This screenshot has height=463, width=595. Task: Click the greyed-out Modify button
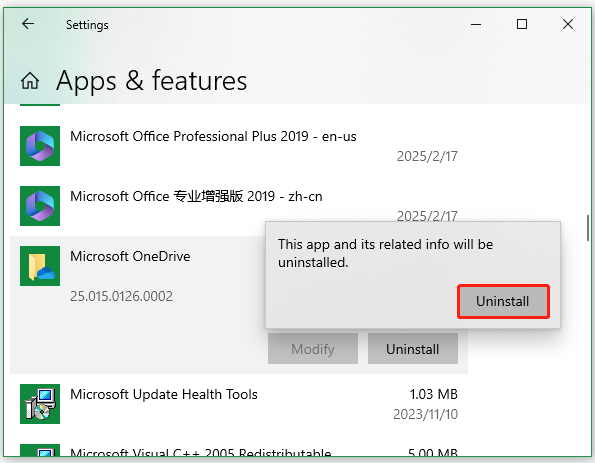coord(313,349)
